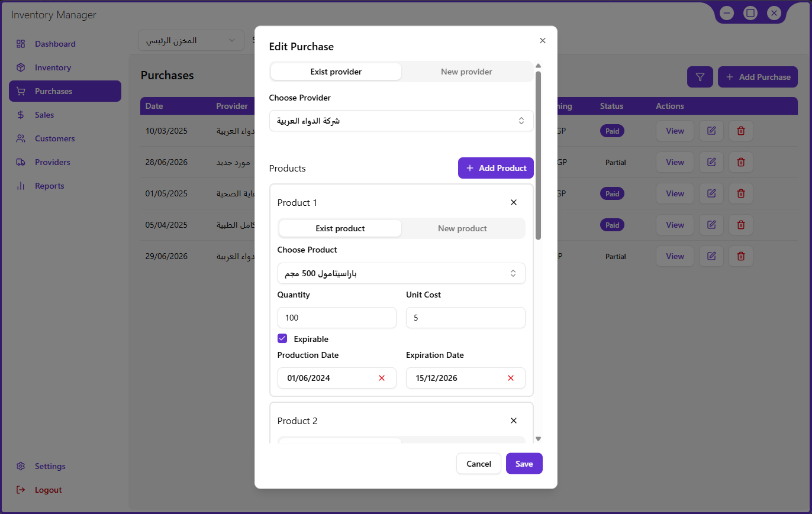Image resolution: width=812 pixels, height=514 pixels.
Task: Click delete icon for the 10/03/2025 purchase
Action: [741, 131]
